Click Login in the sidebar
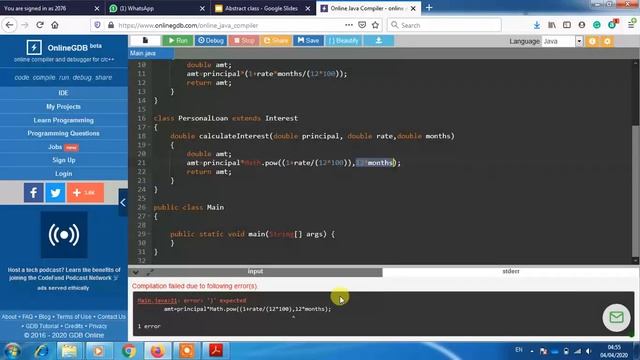The width and height of the screenshot is (640, 360). (x=63, y=173)
